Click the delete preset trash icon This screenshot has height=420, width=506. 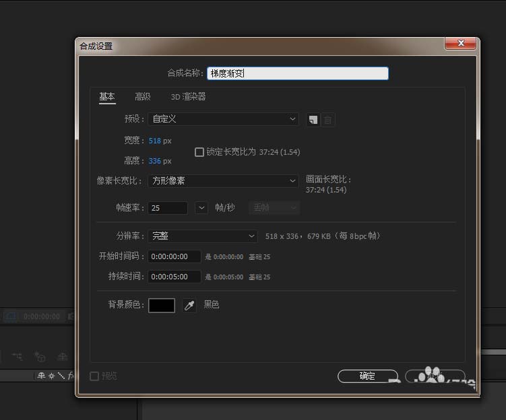tap(327, 120)
